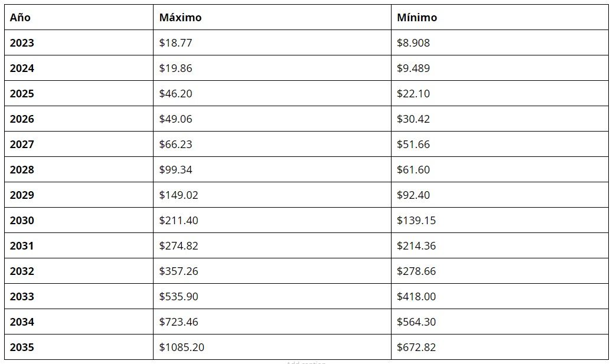Select the $30.42 minimum value
Screen dimensions: 613x364
point(413,119)
